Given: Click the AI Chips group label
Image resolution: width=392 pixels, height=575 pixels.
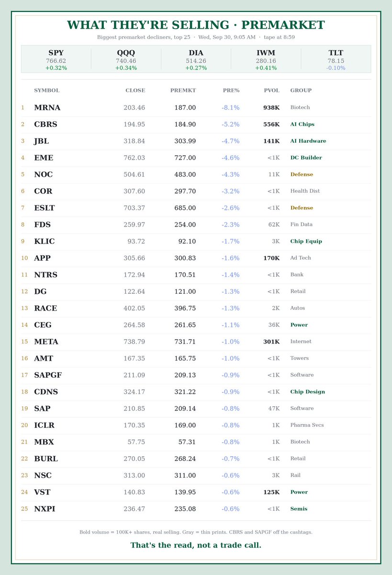Looking at the screenshot, I should pyautogui.click(x=302, y=125).
